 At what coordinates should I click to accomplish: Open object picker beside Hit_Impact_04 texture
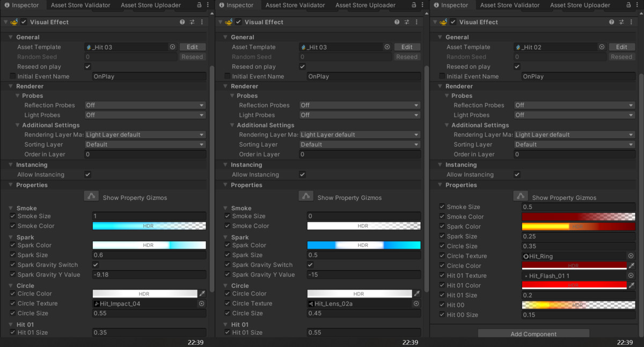click(202, 303)
